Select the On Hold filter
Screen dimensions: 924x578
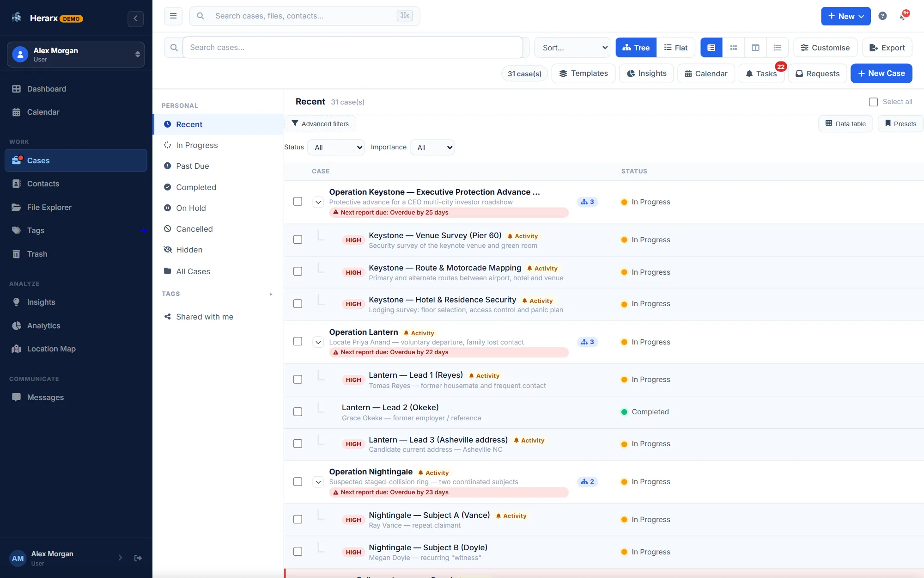pyautogui.click(x=218, y=208)
